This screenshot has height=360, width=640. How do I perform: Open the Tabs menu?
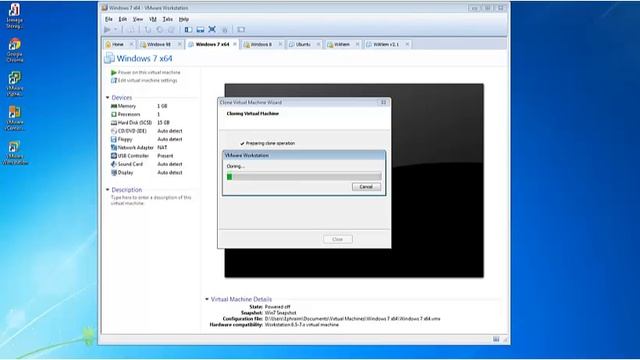pyautogui.click(x=167, y=19)
